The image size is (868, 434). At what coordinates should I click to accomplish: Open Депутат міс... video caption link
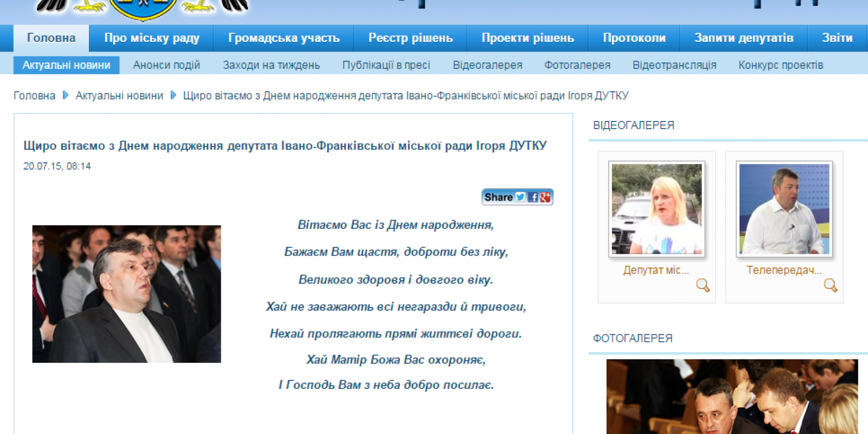coord(656,270)
